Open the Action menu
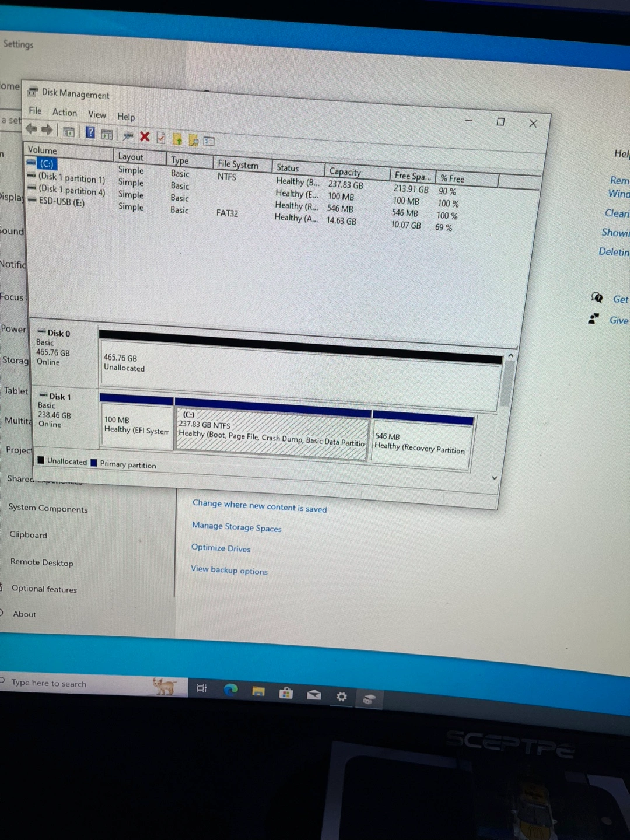Viewport: 630px width, 840px height. coord(64,112)
